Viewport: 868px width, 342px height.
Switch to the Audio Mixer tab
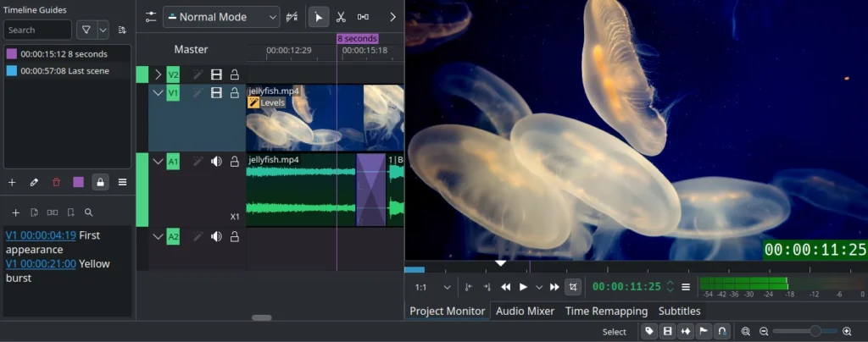point(525,311)
